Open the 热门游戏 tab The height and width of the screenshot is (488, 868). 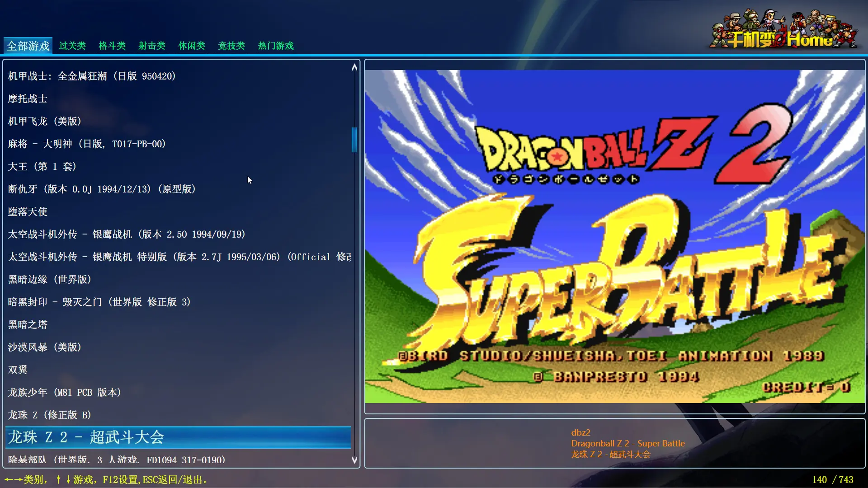pyautogui.click(x=276, y=46)
